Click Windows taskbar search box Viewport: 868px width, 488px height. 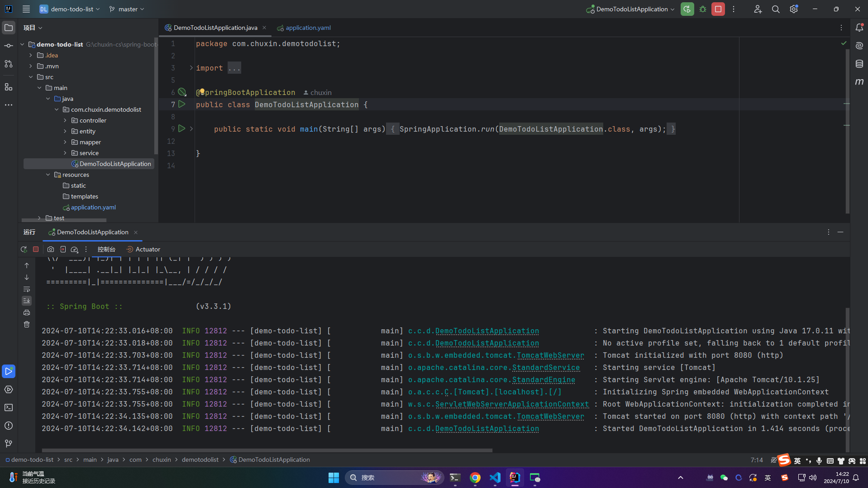pyautogui.click(x=394, y=478)
